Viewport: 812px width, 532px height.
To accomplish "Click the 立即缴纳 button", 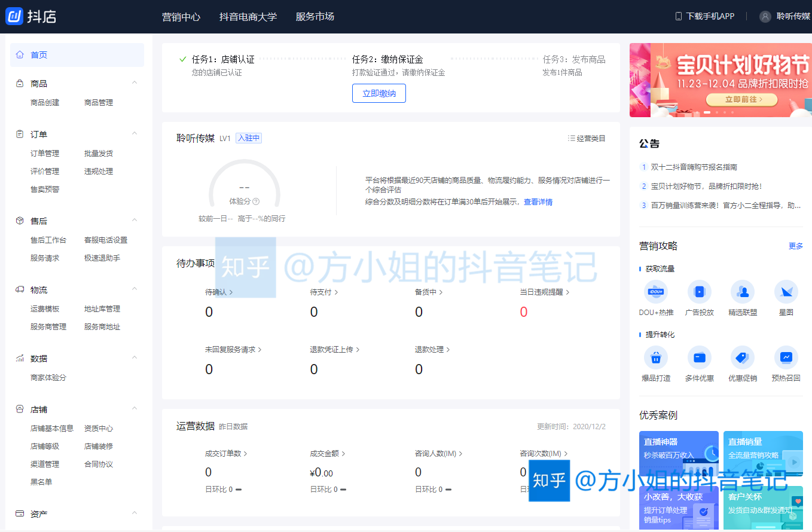I will tap(379, 93).
